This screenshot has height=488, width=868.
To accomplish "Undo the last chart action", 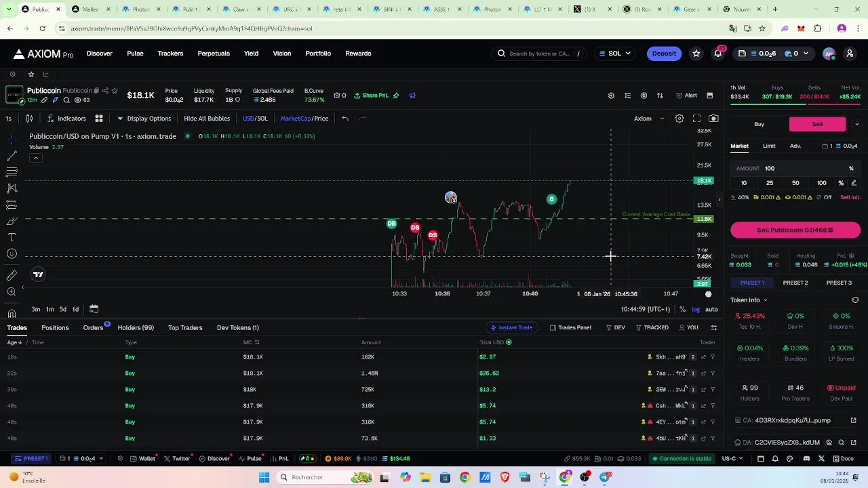I will coord(345,119).
